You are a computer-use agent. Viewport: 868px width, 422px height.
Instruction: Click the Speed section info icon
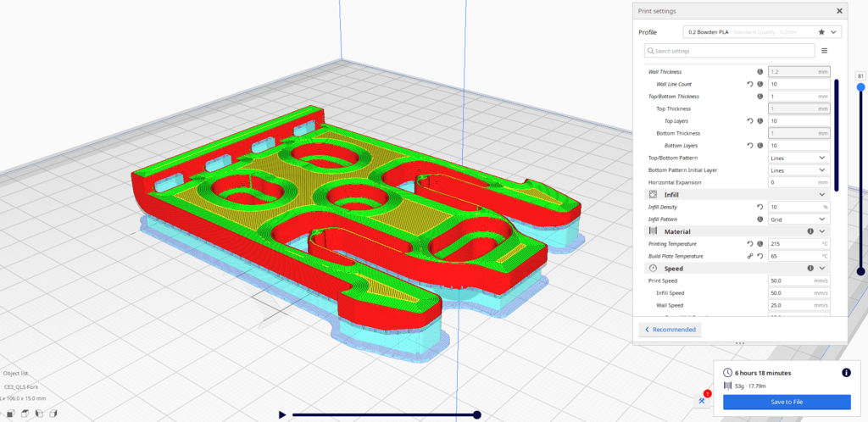(x=810, y=269)
